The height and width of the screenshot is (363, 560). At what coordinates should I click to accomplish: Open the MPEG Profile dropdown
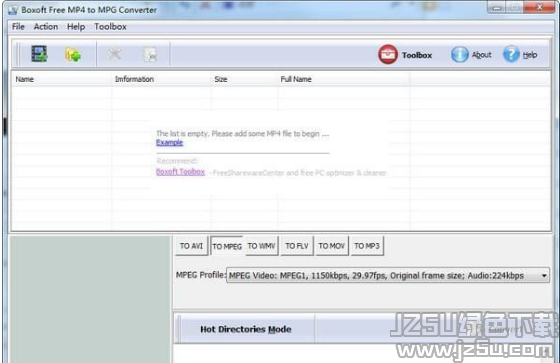coord(388,275)
